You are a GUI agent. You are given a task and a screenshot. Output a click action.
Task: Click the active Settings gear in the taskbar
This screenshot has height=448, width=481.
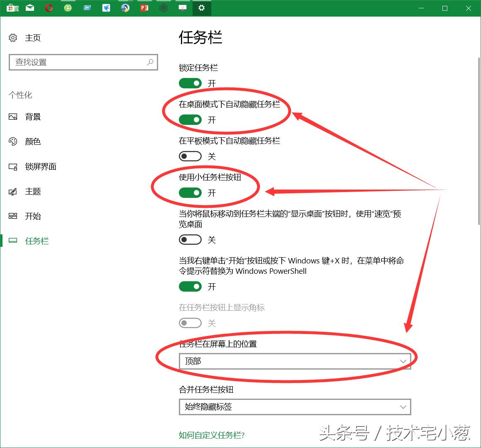[x=202, y=8]
